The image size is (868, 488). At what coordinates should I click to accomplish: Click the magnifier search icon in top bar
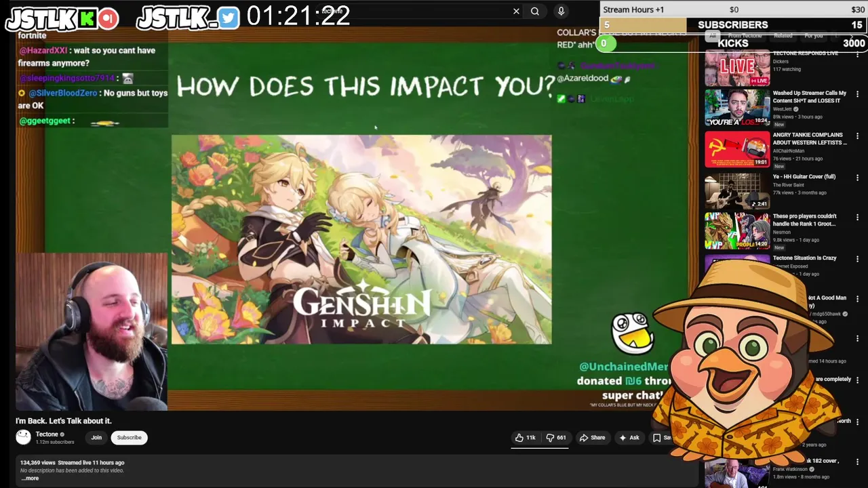pos(535,11)
